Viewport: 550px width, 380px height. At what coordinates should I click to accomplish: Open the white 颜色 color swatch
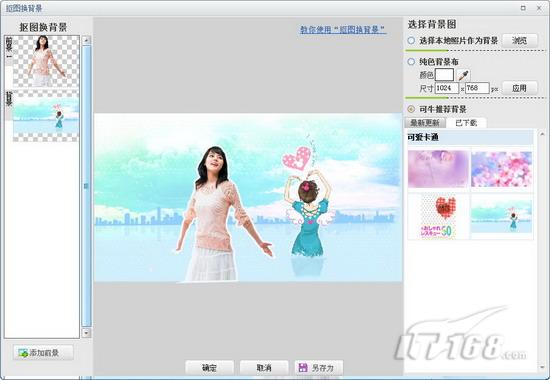[444, 75]
